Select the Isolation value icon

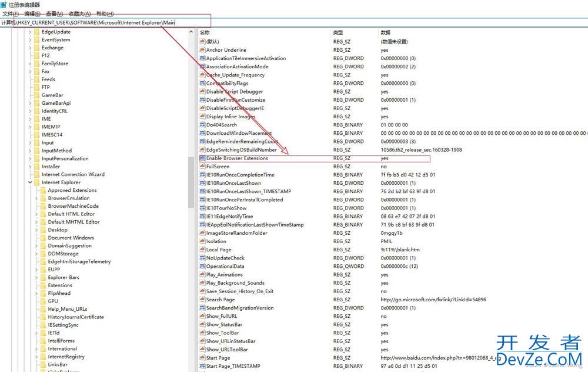point(202,241)
